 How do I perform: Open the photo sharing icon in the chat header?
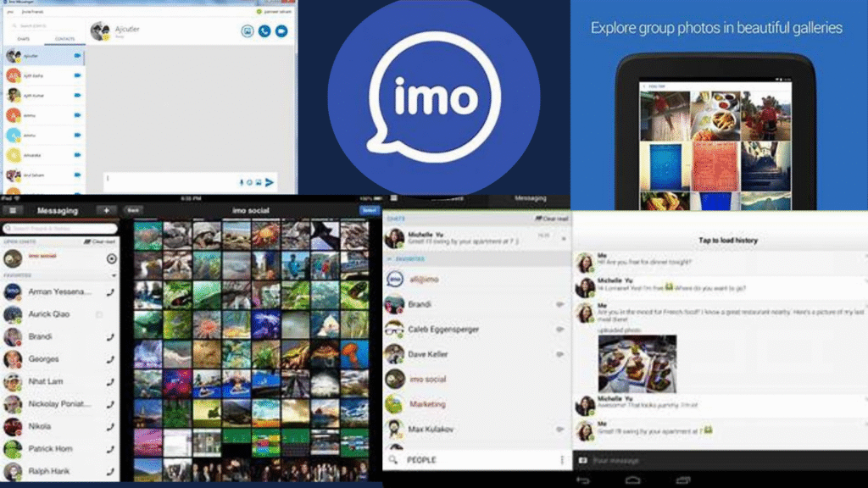(x=248, y=30)
